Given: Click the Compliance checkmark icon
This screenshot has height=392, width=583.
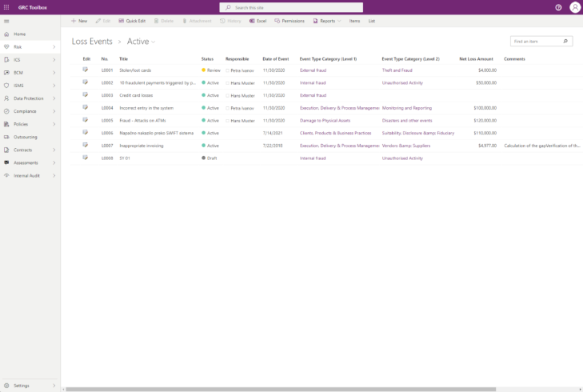Looking at the screenshot, I should click(x=6, y=111).
